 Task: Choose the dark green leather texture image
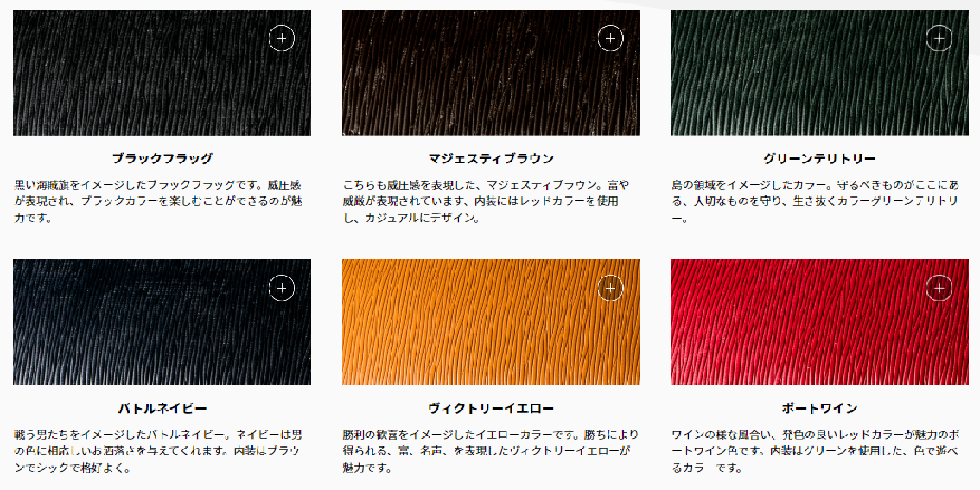pyautogui.click(x=820, y=73)
